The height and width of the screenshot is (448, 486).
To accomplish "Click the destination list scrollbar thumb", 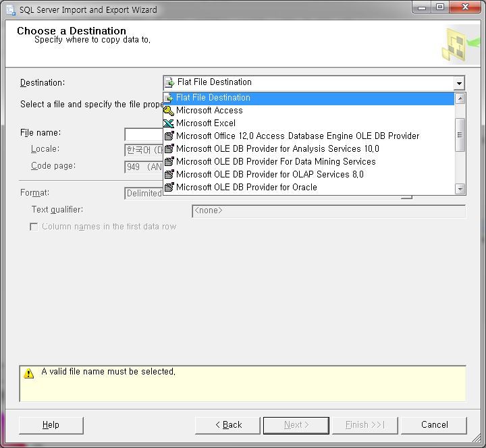I will pyautogui.click(x=460, y=135).
